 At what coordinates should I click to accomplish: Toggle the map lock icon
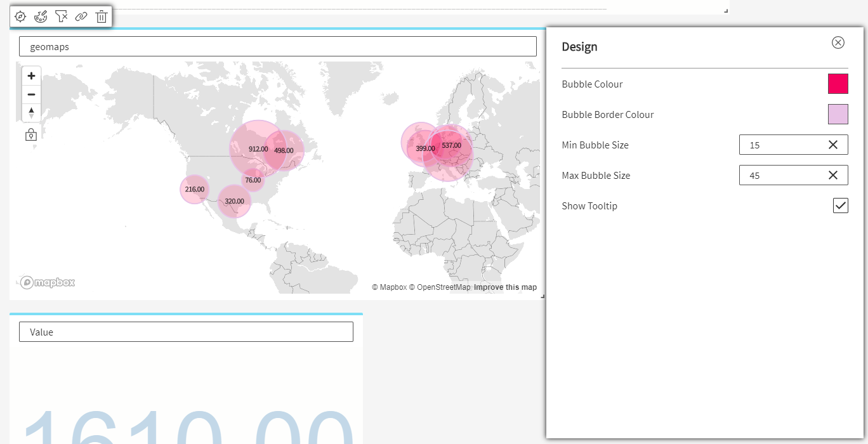(x=30, y=134)
